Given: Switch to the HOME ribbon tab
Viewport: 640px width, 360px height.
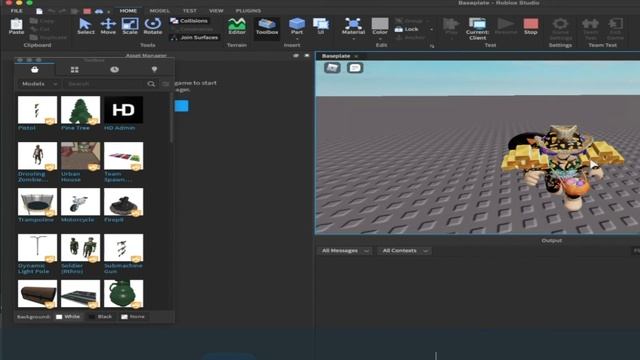Looking at the screenshot, I should coord(128,11).
